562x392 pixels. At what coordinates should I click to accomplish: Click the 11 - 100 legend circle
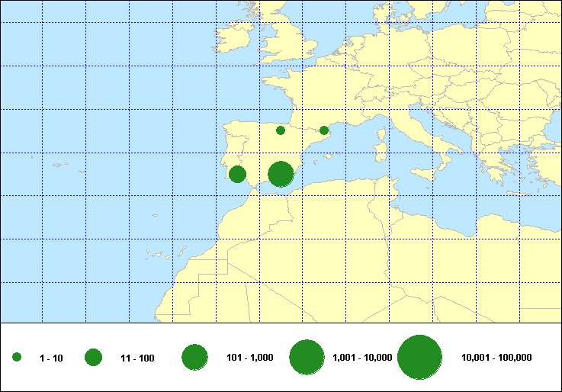tap(94, 358)
